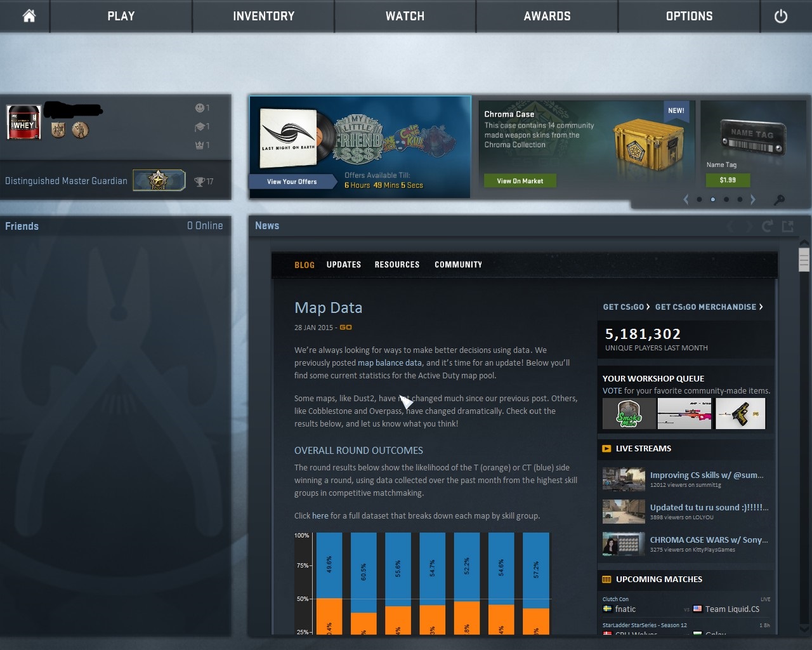Click the friendly smiley commendation icon
The image size is (812, 650).
pos(199,108)
